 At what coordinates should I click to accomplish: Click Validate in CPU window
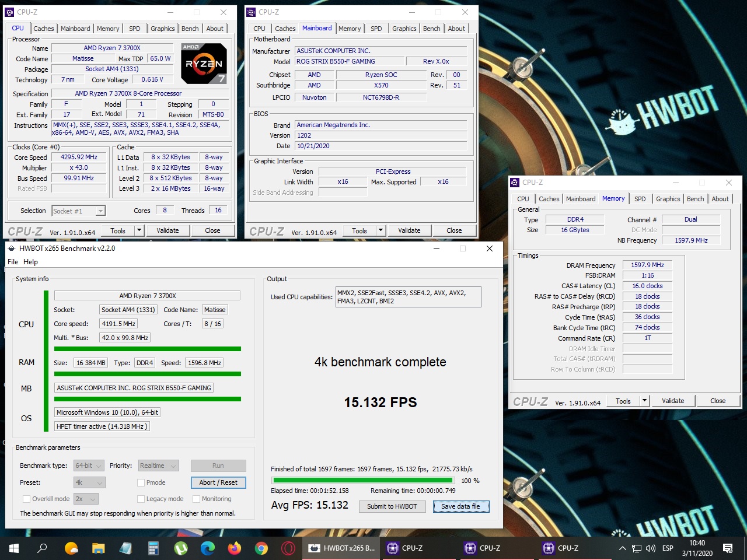pyautogui.click(x=167, y=230)
